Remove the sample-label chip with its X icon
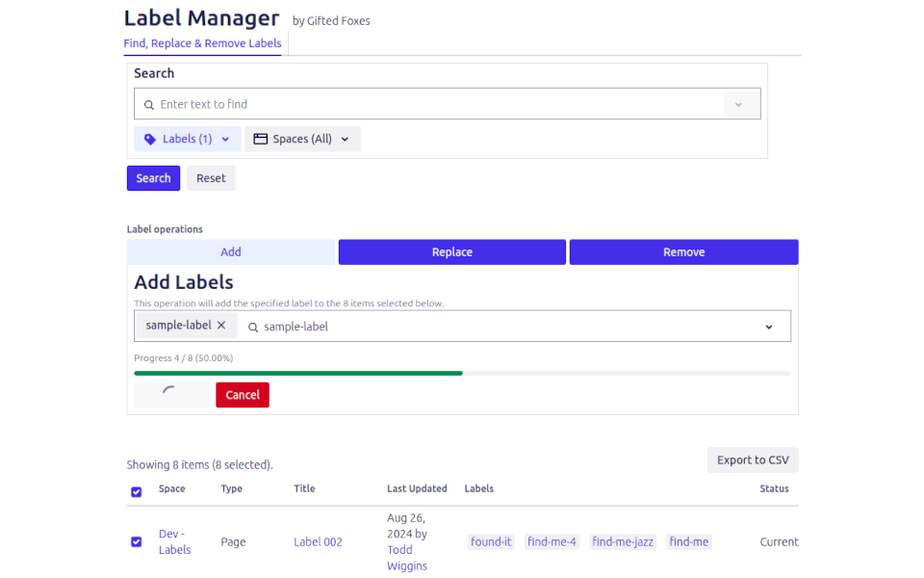924x578 pixels. (x=221, y=325)
